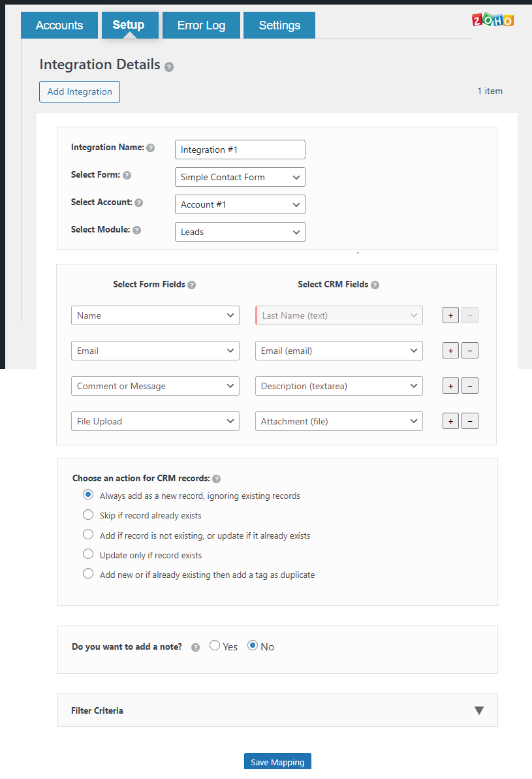Open help icon beside Integration Details heading

click(x=169, y=67)
